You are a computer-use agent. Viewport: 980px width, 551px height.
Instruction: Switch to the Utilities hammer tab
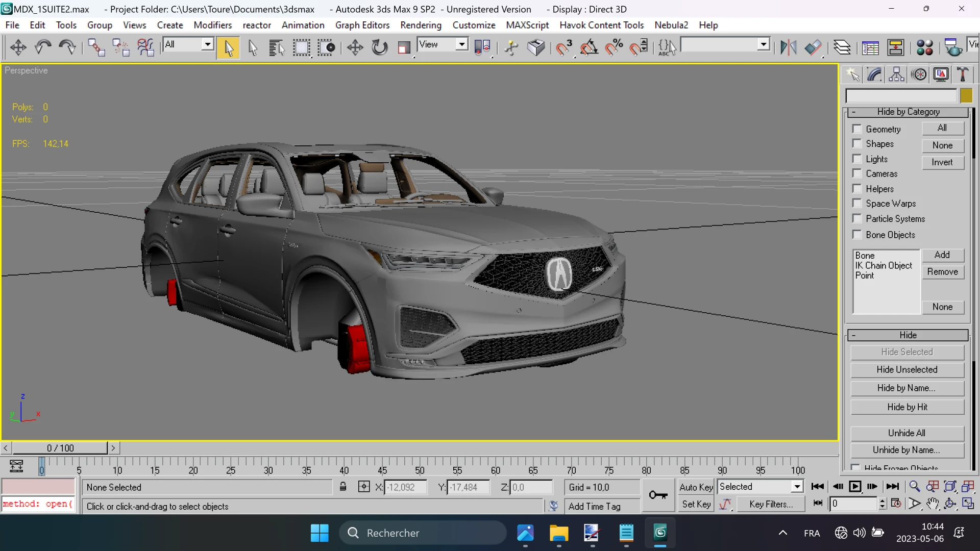pyautogui.click(x=963, y=74)
